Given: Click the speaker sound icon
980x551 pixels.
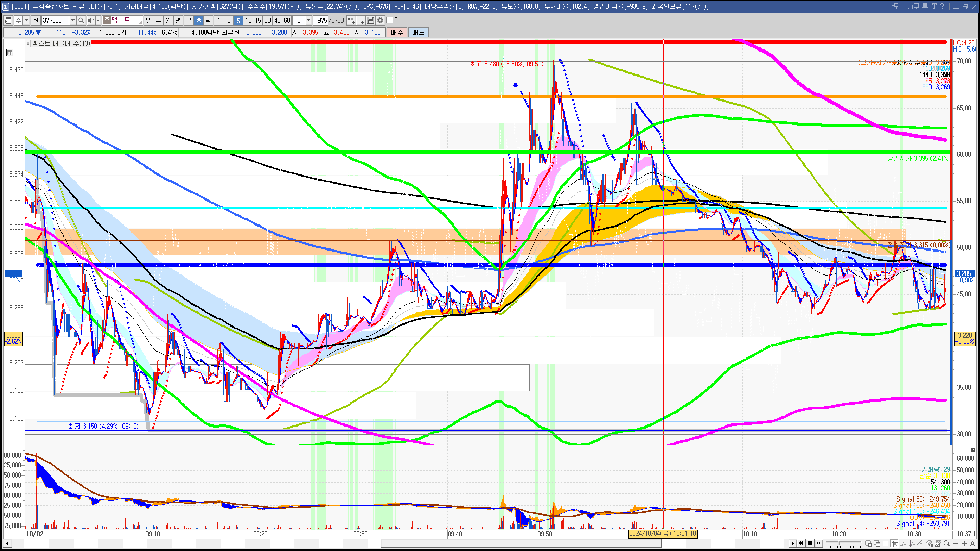Looking at the screenshot, I should pos(90,20).
